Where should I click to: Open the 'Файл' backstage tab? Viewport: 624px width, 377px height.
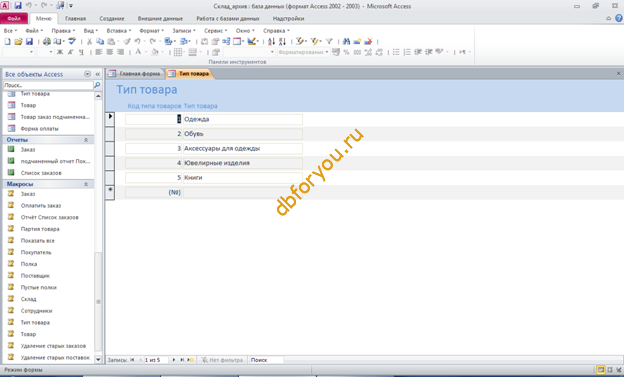tap(14, 18)
